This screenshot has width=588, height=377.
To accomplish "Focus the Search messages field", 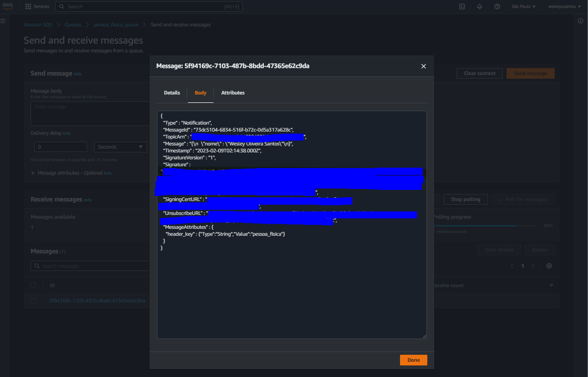I will point(90,266).
